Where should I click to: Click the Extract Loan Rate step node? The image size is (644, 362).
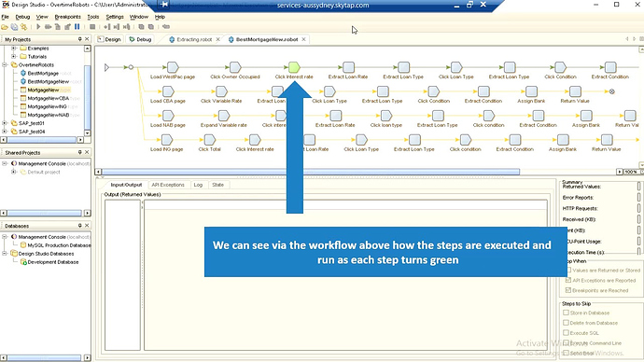[x=348, y=67]
